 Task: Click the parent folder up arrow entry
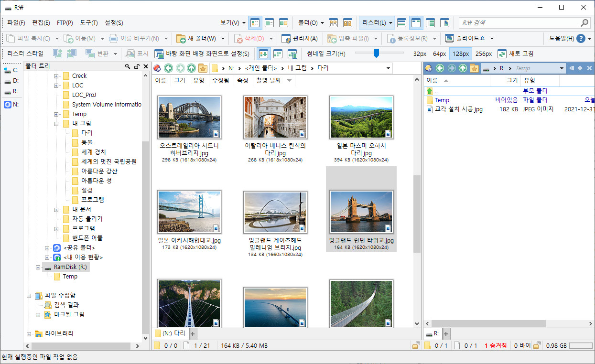pos(430,91)
